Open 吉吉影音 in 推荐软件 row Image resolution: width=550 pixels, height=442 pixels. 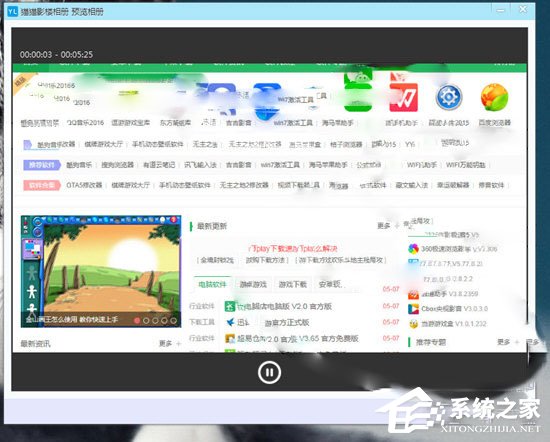239,165
